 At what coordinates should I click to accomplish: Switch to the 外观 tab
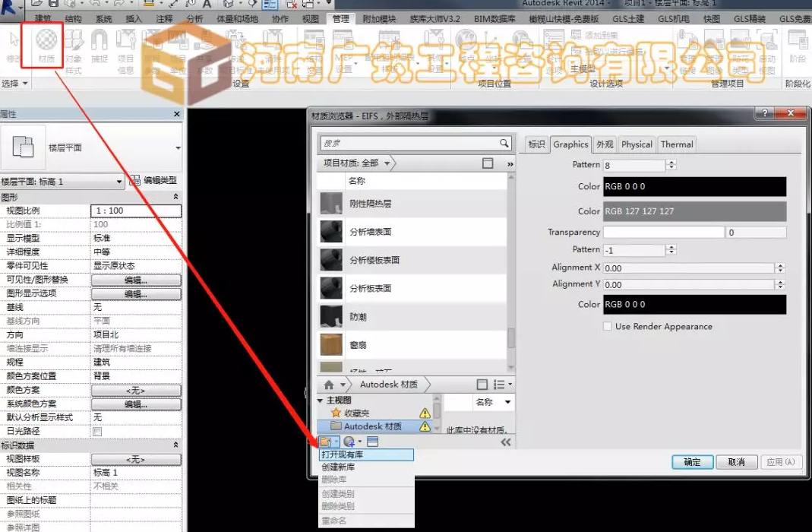click(x=605, y=144)
